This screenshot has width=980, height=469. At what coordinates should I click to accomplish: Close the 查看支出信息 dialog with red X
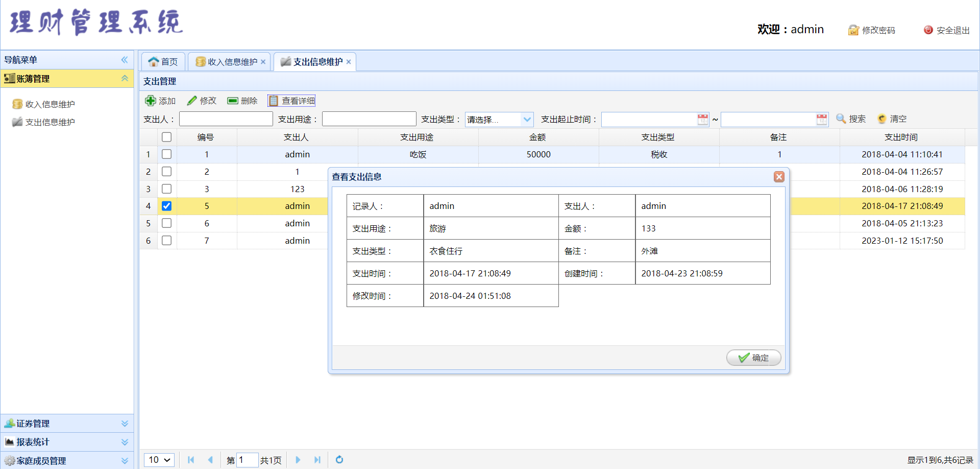click(779, 177)
